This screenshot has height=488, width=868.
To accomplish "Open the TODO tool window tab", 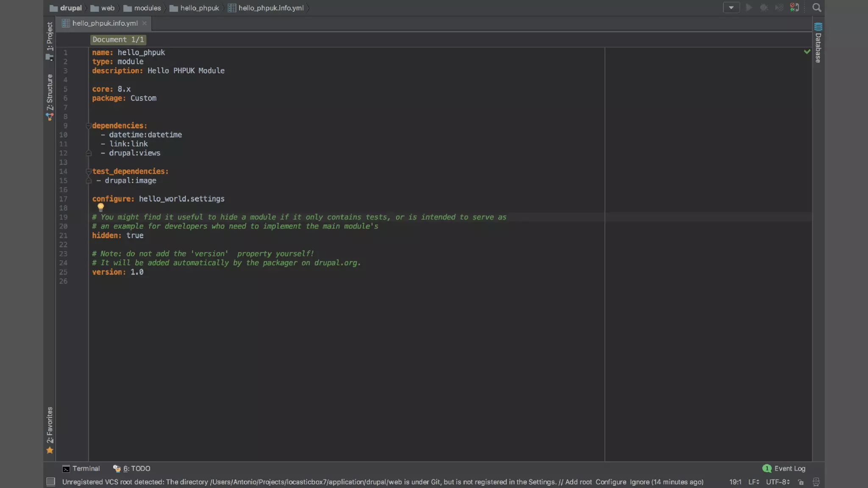I will [x=132, y=469].
